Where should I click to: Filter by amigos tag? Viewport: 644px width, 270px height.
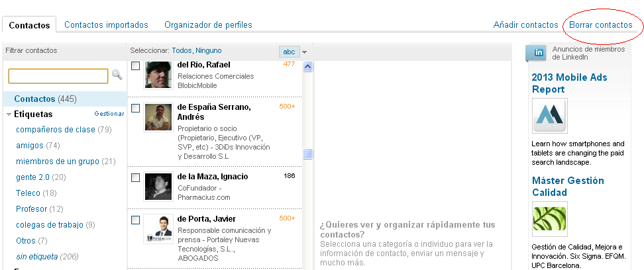pos(30,146)
